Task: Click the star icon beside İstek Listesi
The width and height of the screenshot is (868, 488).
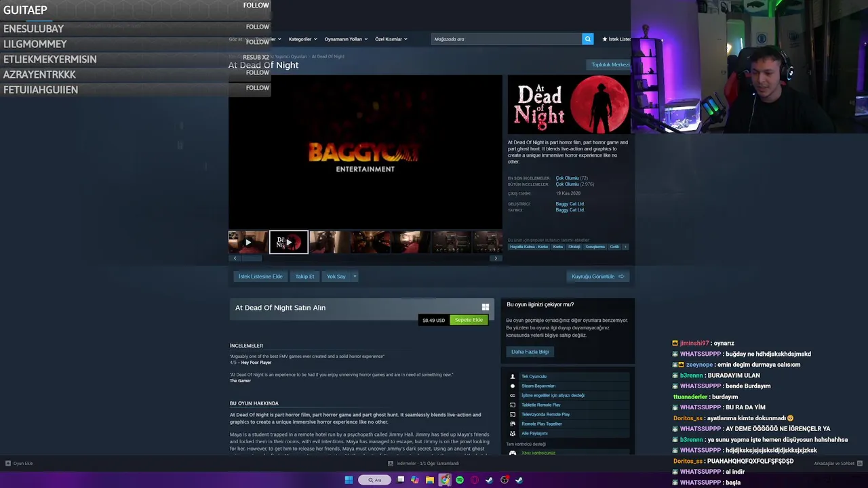Action: 604,39
